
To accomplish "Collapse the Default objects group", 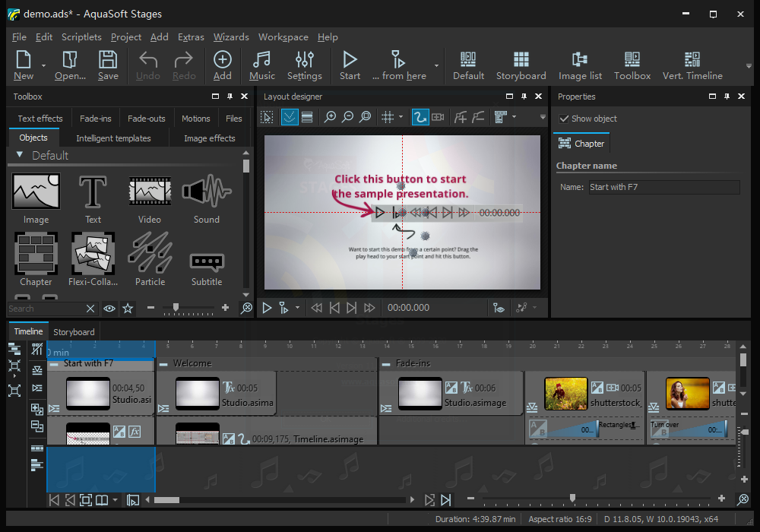I will point(20,154).
